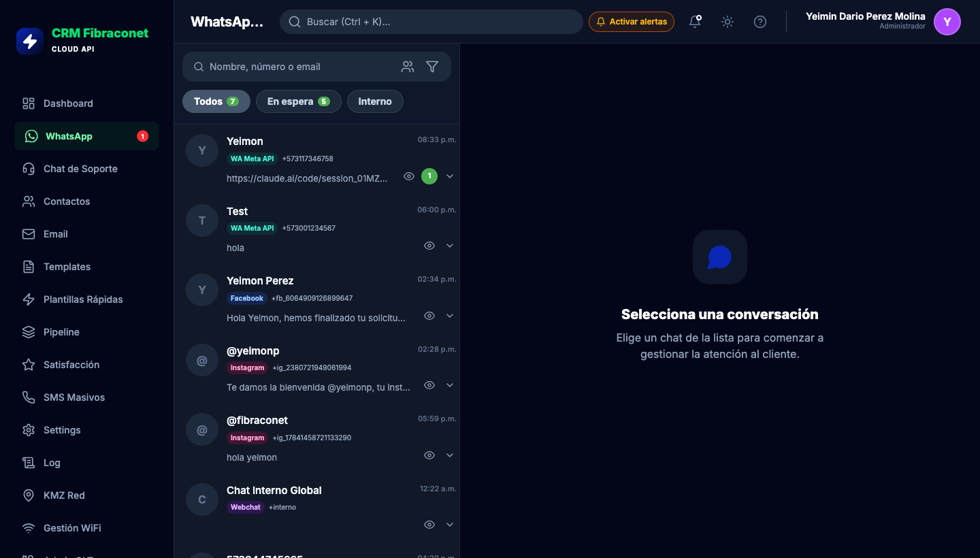Open the notifications bell

tap(695, 22)
